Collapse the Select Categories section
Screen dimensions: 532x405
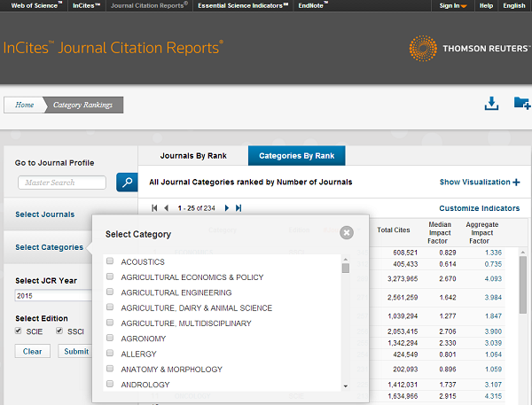(x=49, y=247)
